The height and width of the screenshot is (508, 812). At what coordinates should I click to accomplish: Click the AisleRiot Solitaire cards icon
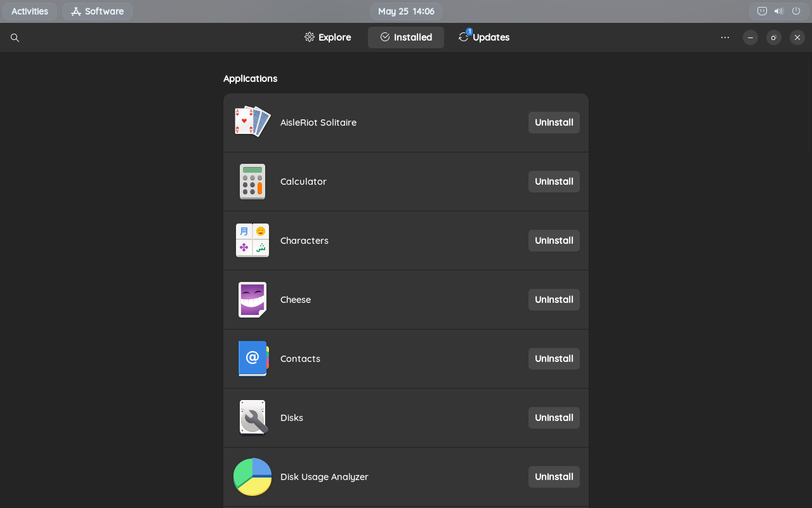coord(252,122)
